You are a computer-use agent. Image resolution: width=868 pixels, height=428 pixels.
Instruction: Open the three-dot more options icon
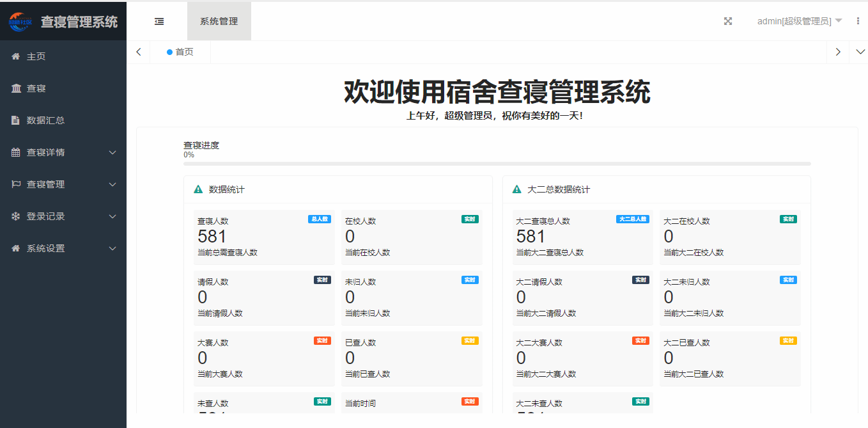(857, 21)
